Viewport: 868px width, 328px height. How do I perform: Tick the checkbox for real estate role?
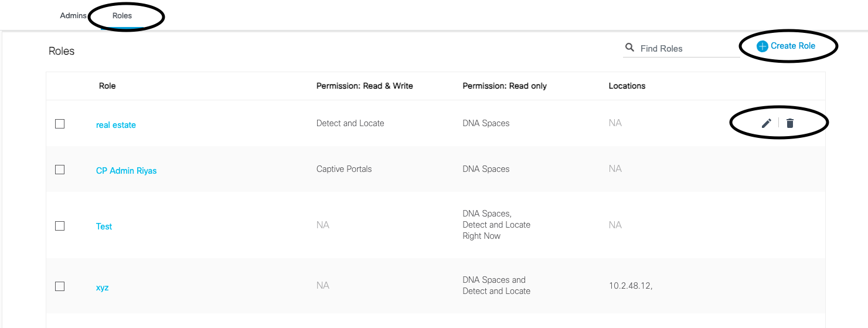click(x=60, y=124)
